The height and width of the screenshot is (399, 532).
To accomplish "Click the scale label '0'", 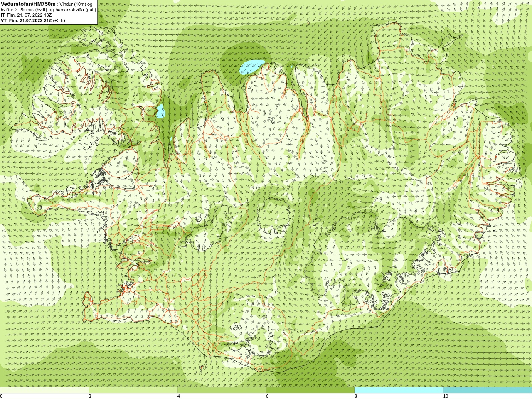I will 2,396.
